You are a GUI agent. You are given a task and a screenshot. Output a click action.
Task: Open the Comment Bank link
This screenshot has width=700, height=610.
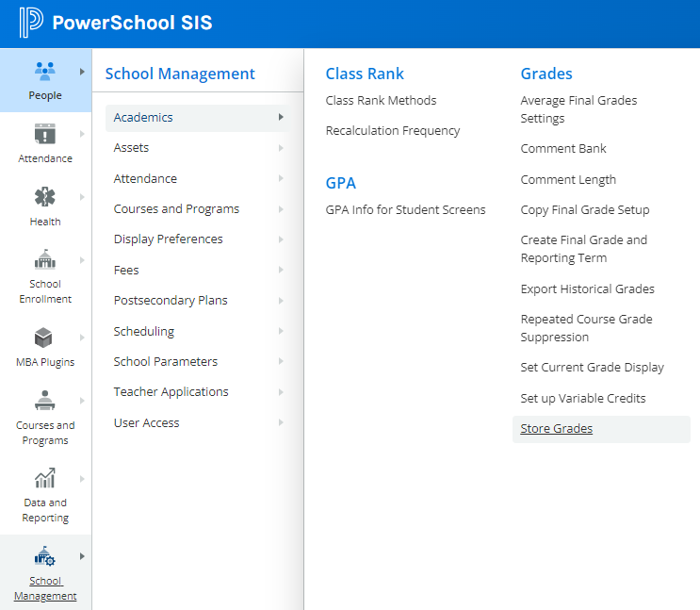563,148
